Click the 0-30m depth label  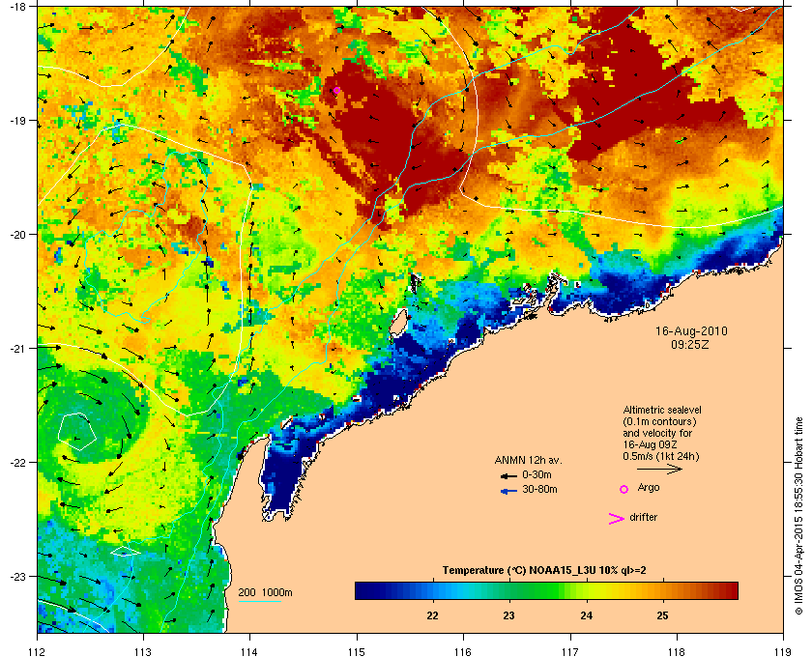click(536, 474)
